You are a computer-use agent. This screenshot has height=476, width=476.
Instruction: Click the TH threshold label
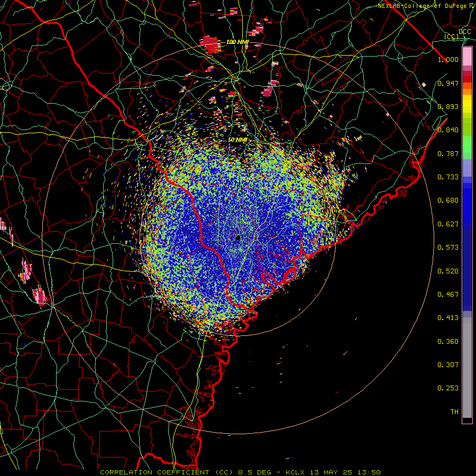[x=454, y=412]
